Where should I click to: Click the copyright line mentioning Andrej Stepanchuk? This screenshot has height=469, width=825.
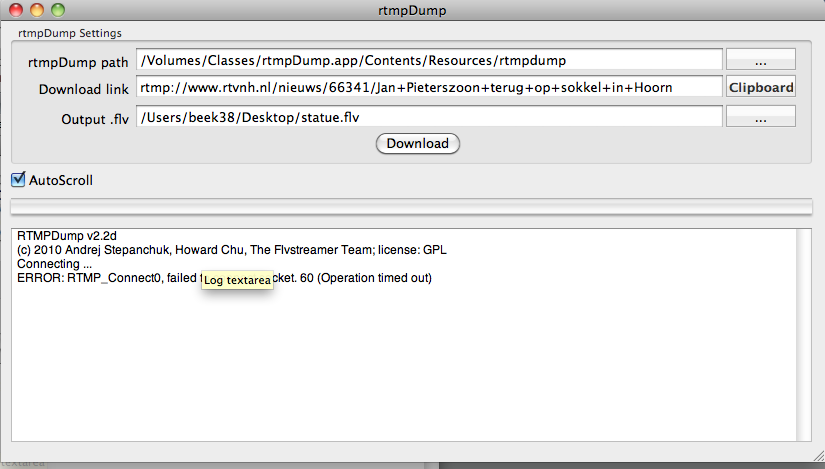point(232,250)
